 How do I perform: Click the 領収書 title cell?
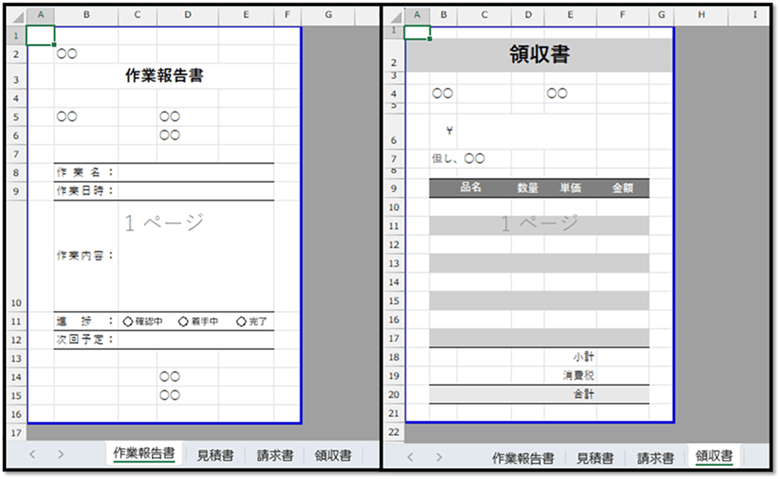pos(539,56)
